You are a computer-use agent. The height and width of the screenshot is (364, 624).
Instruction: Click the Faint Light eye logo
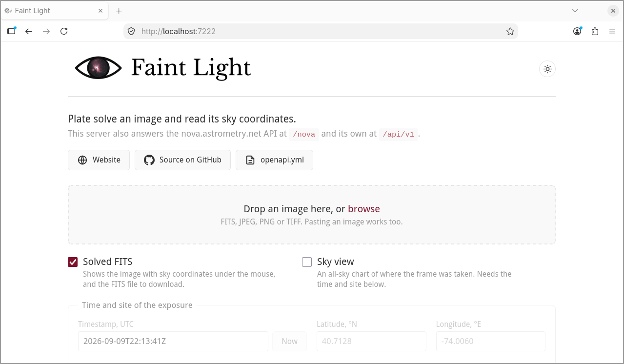[98, 68]
